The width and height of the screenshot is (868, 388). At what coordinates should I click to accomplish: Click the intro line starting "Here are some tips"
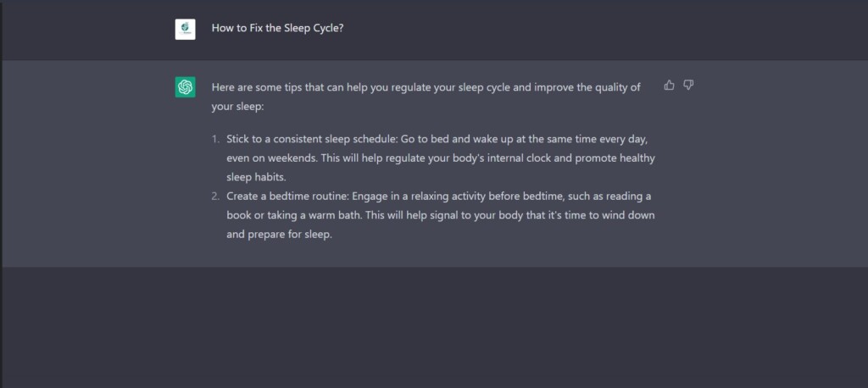(424, 87)
